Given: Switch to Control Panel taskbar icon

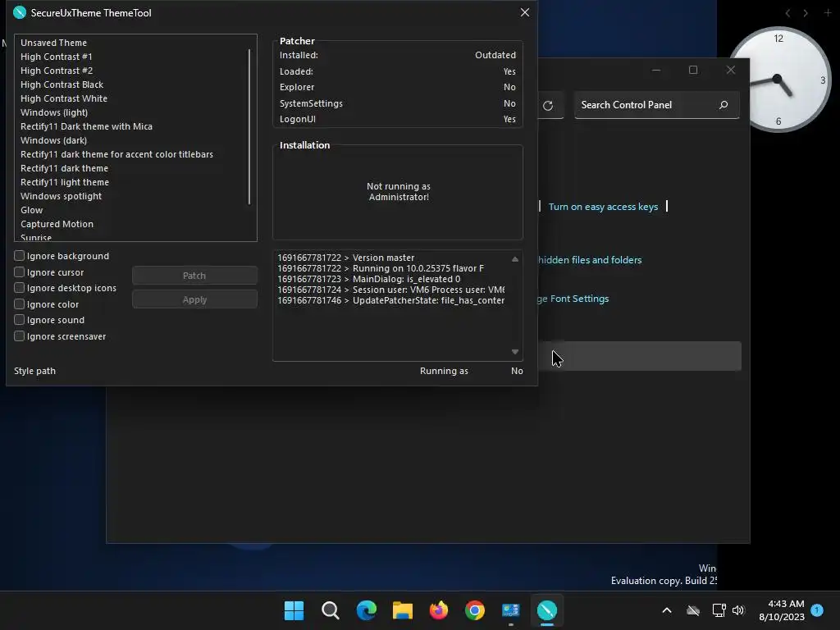Looking at the screenshot, I should click(x=510, y=610).
